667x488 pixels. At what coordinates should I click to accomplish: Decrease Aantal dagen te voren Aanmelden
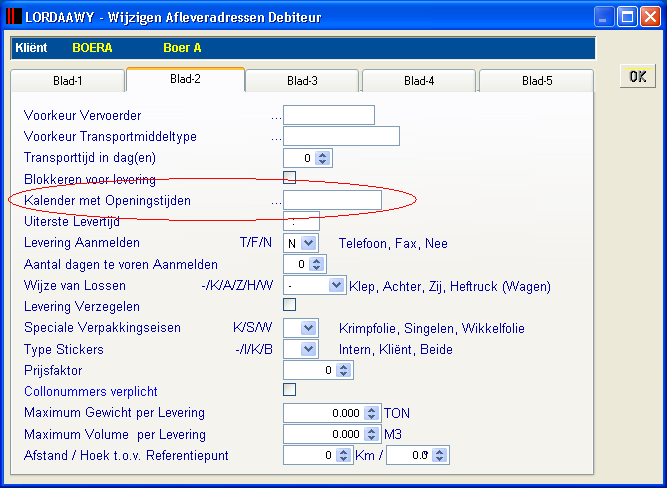pos(316,268)
